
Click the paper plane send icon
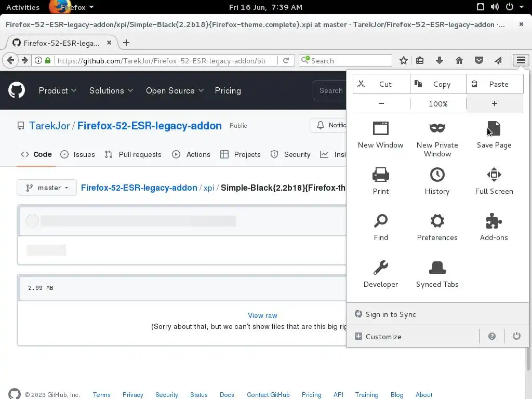[498, 60]
